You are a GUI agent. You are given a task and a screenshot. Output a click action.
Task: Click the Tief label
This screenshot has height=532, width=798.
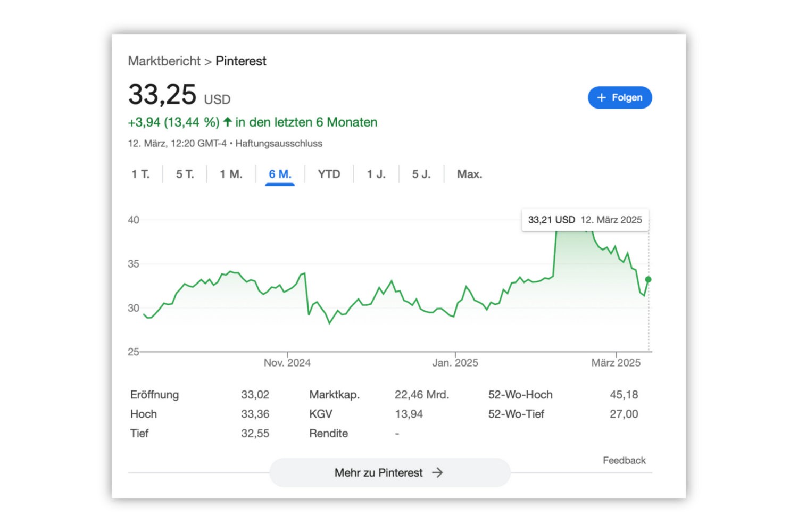click(139, 433)
